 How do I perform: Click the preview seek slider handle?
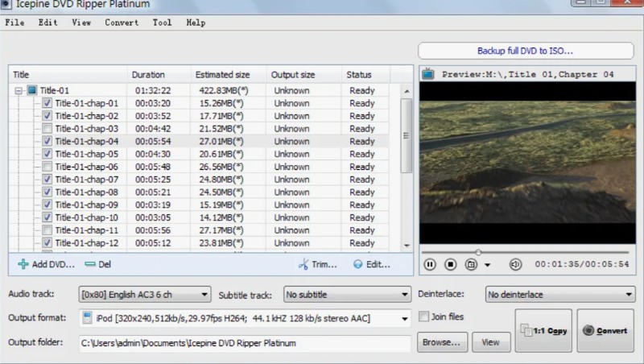478,252
